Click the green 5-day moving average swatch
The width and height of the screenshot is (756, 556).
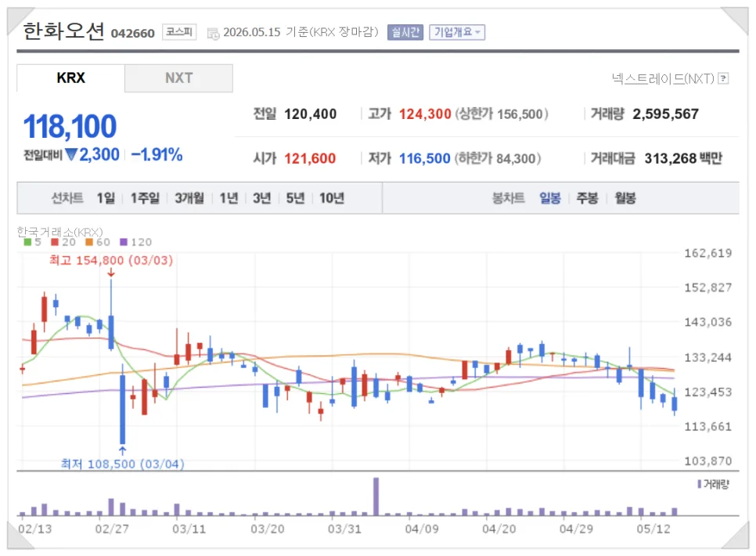tap(27, 242)
